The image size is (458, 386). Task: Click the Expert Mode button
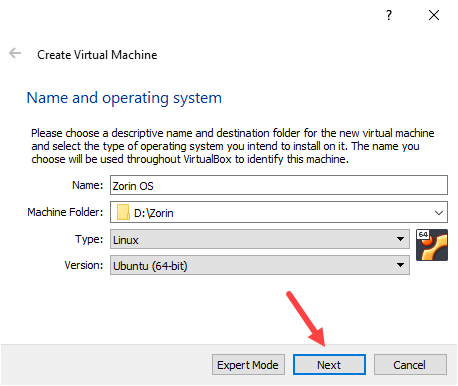click(248, 365)
